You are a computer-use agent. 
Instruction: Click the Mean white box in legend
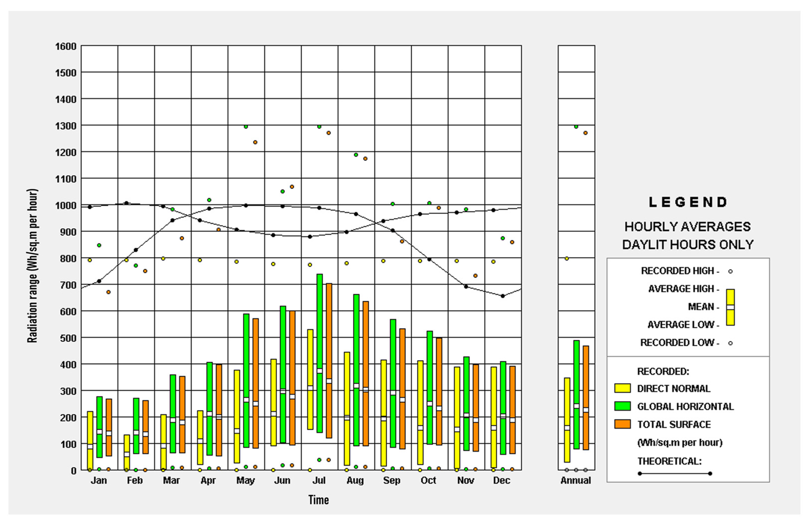pyautogui.click(x=730, y=307)
